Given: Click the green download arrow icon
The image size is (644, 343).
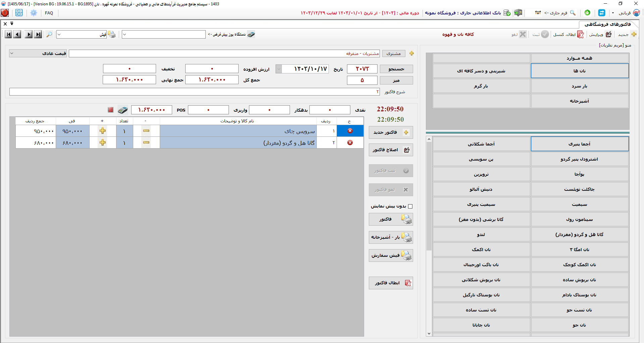Looking at the screenshot, I should pos(587,13).
